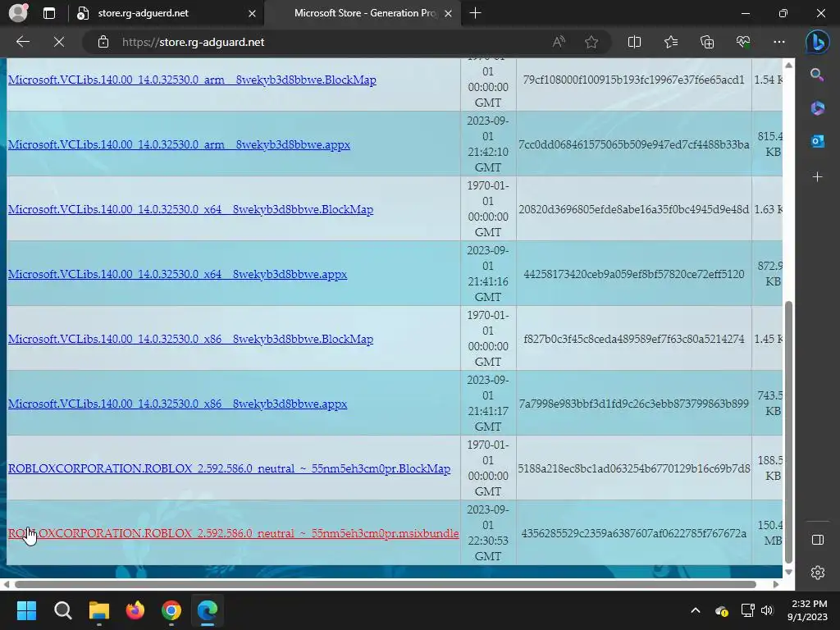Select the 2023-09-01 22:30:53 GMT date cell
The height and width of the screenshot is (630, 840).
click(488, 533)
